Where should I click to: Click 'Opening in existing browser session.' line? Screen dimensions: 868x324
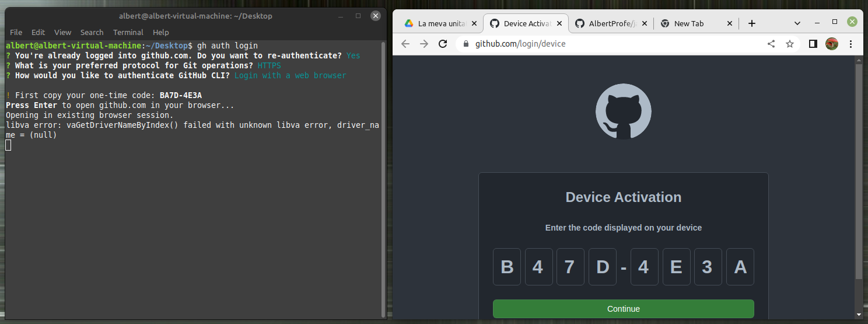(x=90, y=115)
